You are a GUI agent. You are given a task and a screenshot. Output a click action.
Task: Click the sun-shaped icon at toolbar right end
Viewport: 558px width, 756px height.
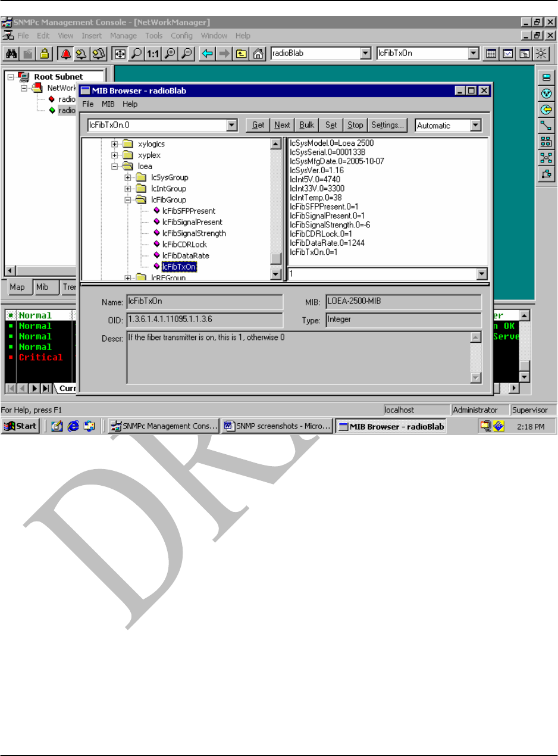541,54
